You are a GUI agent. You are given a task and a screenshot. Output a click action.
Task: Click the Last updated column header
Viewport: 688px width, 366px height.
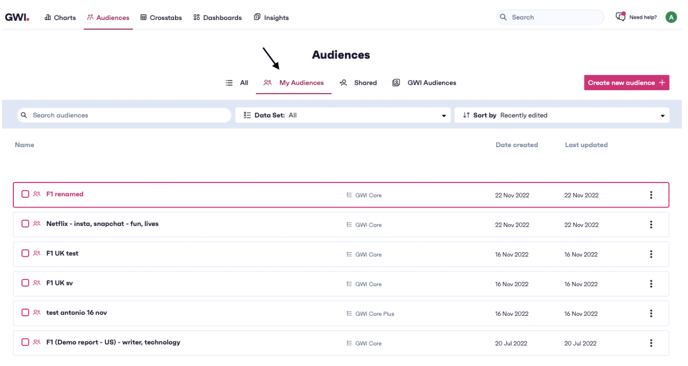point(586,145)
